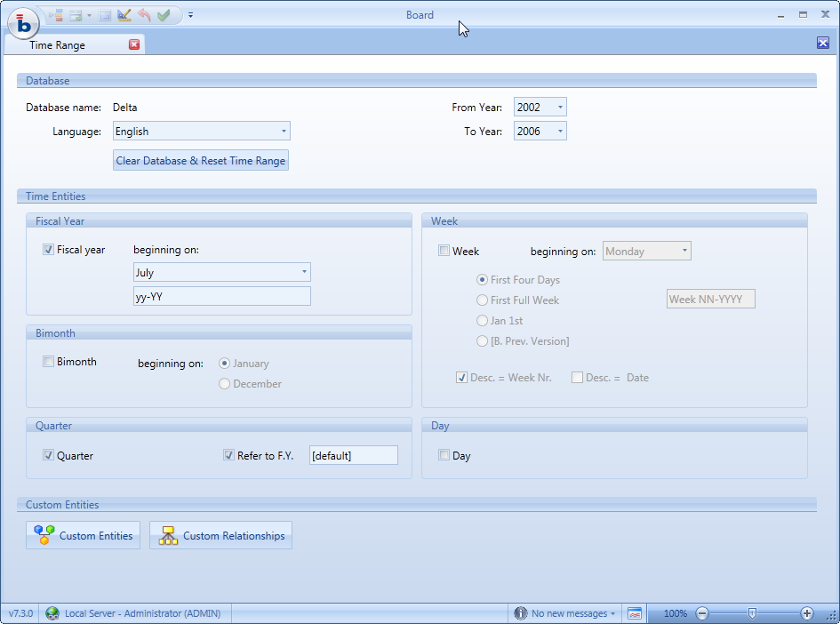The width and height of the screenshot is (840, 624).
Task: Click the Time Entities section header
Action: point(417,196)
